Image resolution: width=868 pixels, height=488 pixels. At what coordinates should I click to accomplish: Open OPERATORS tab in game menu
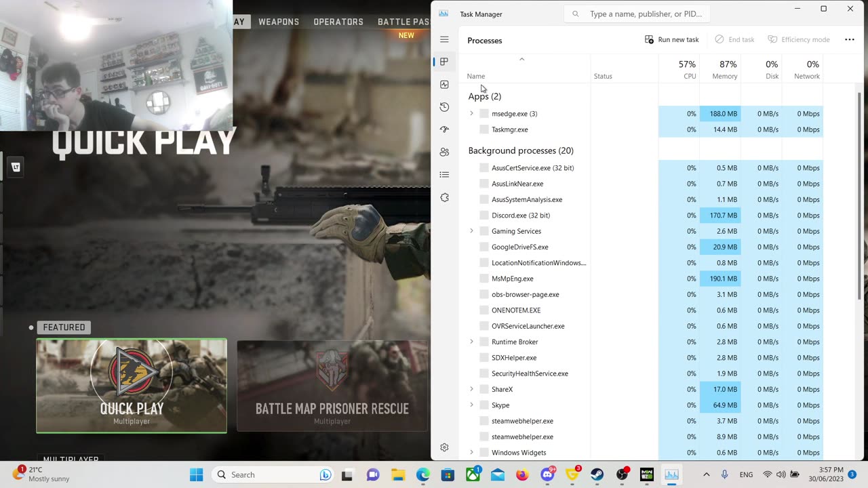pos(338,22)
